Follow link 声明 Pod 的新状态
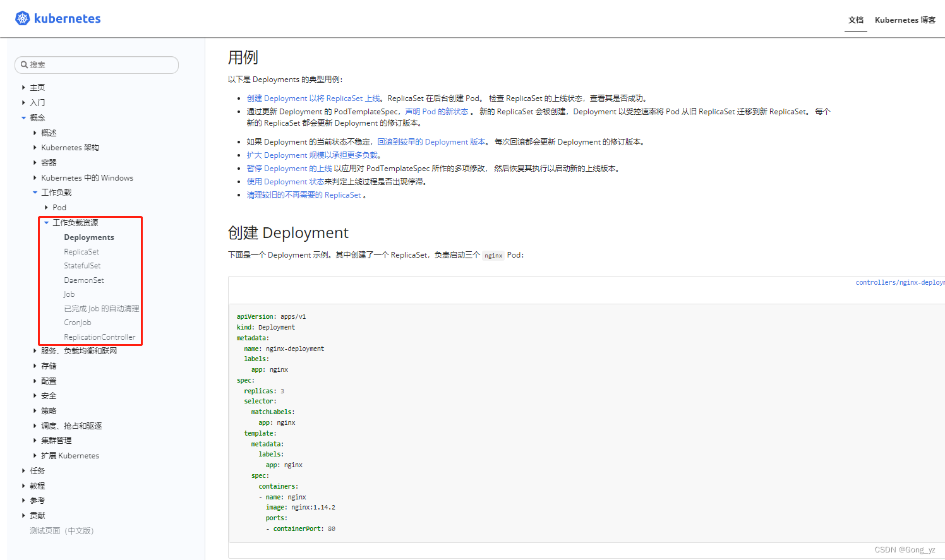Image resolution: width=945 pixels, height=560 pixels. click(x=436, y=112)
